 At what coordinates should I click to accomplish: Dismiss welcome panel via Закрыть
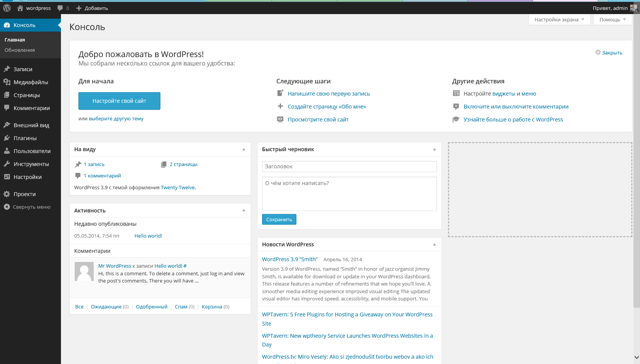point(609,53)
